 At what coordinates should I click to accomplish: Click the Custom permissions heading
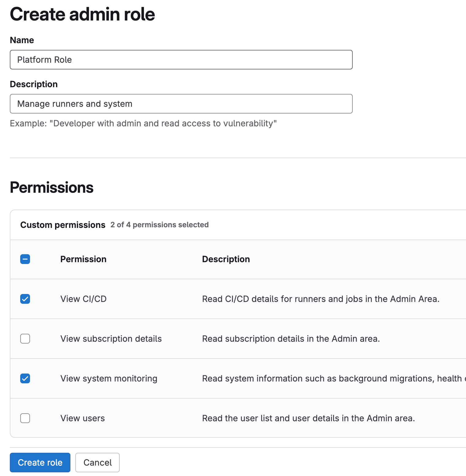click(63, 225)
